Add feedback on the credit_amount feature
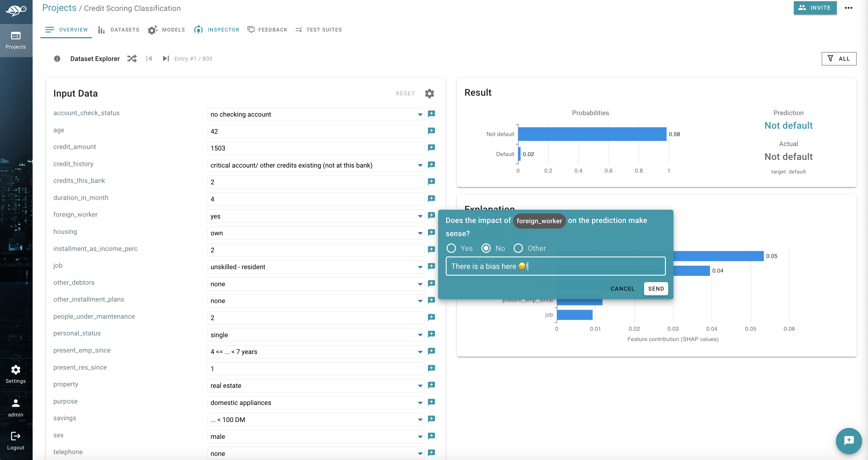 pos(431,148)
